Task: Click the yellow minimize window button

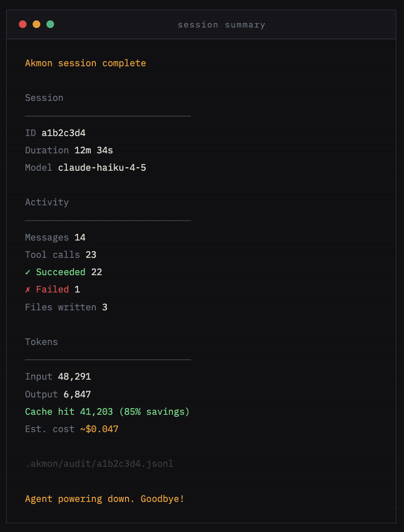Action: pos(36,24)
